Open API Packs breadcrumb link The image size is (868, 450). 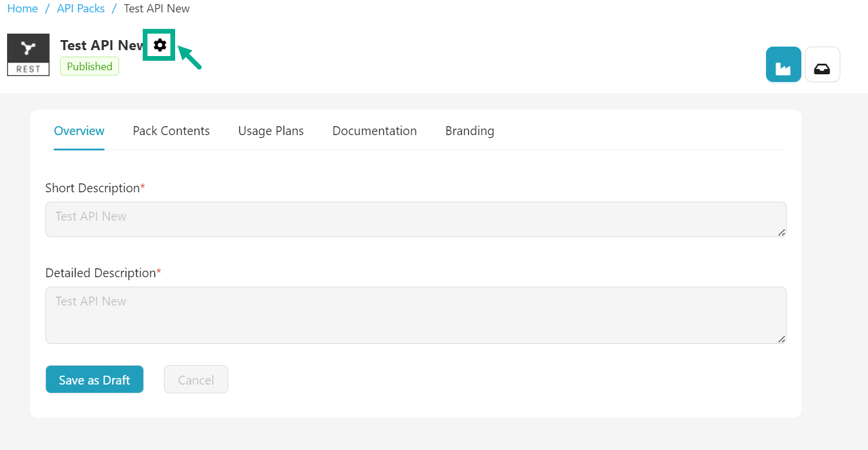click(x=81, y=9)
